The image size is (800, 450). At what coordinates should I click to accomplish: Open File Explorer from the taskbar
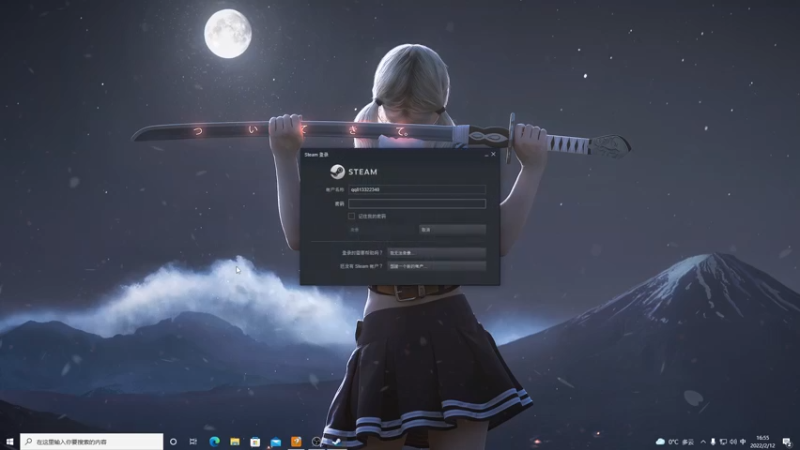[235, 441]
